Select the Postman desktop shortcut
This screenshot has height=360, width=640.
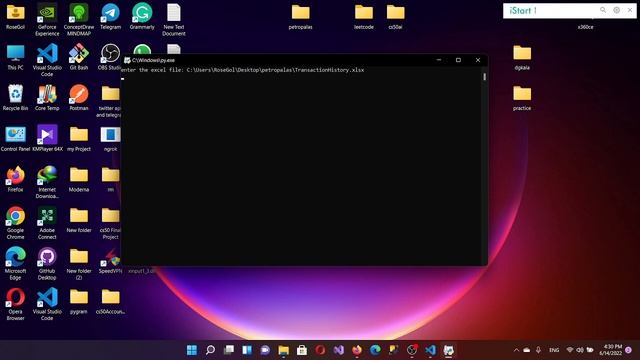click(x=79, y=98)
